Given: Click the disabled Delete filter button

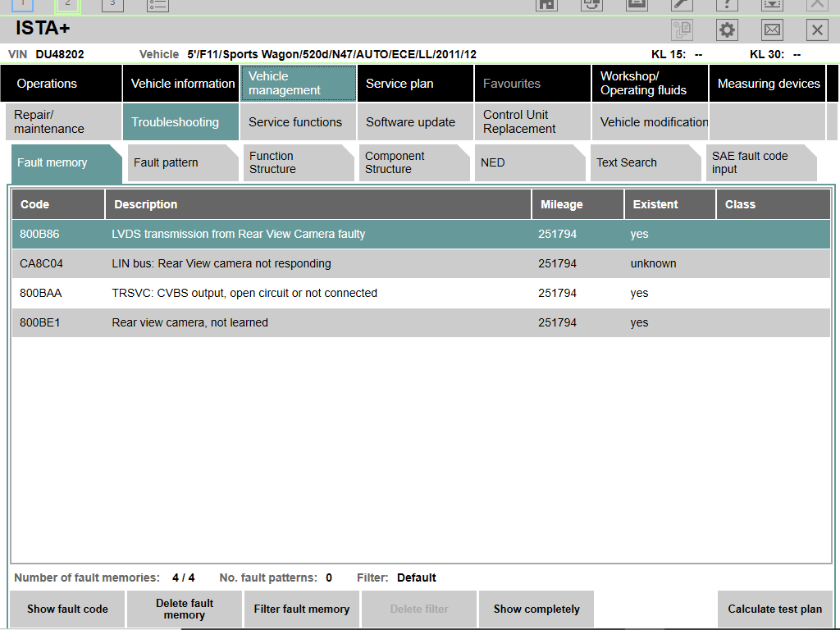Looking at the screenshot, I should pos(419,609).
